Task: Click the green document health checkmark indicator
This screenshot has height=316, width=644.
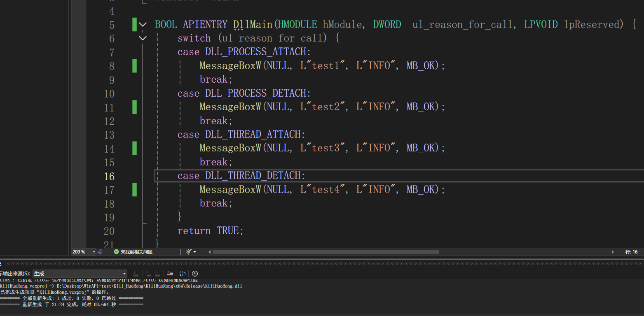Action: coord(116,251)
